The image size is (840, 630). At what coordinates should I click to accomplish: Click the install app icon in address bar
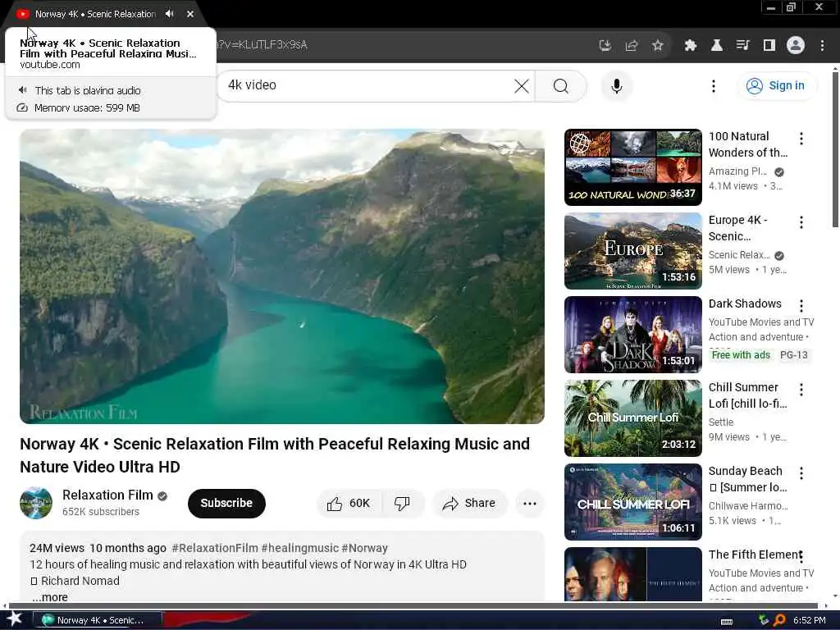click(x=605, y=46)
